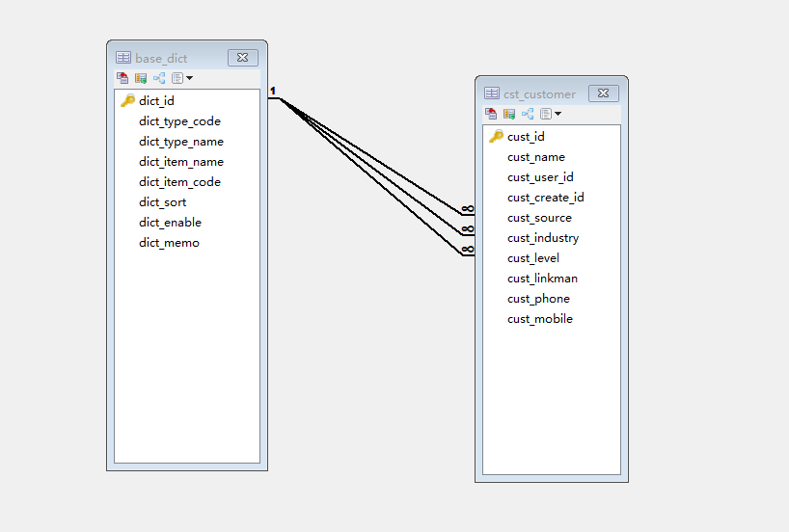Click relationship tree icon in base_dict toolbar
Viewport: 789px width, 532px height.
pos(159,78)
